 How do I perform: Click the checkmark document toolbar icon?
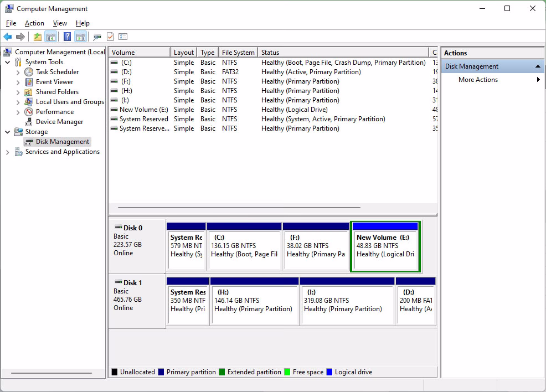pyautogui.click(x=110, y=37)
